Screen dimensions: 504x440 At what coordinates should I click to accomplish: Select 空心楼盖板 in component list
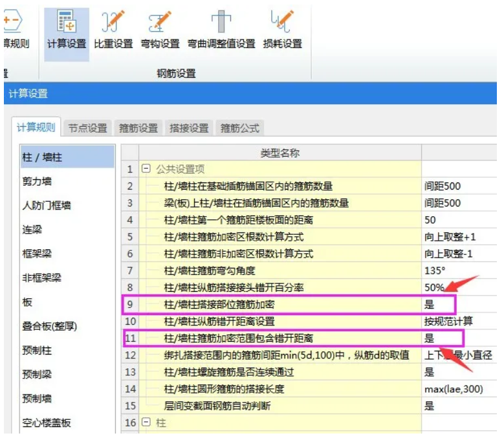pyautogui.click(x=67, y=423)
